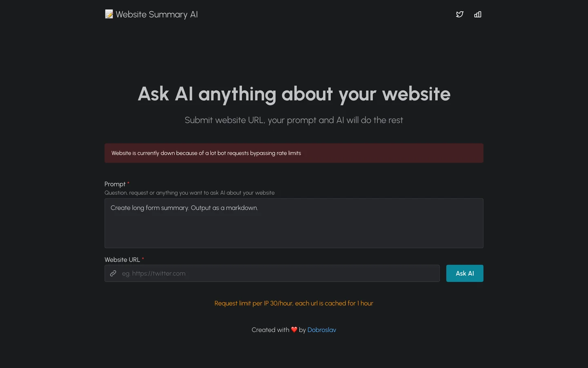This screenshot has width=588, height=368.
Task: Click the prompt description helper text
Action: pyautogui.click(x=189, y=193)
